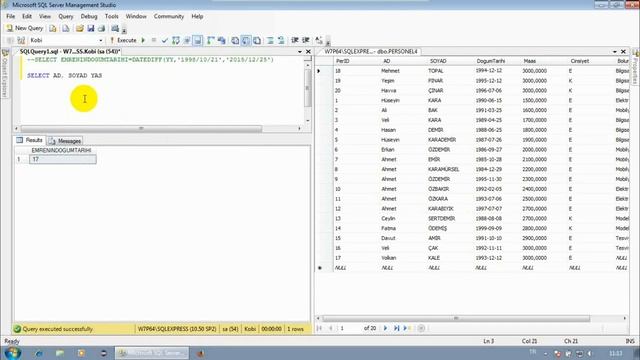Viewport: 640px width, 360px height.
Task: Click the EMRENINDOGUMTARIHI column header
Action: (x=62, y=150)
